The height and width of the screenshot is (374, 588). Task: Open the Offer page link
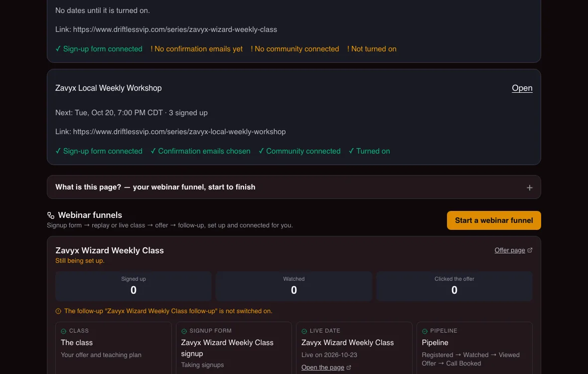pos(510,250)
